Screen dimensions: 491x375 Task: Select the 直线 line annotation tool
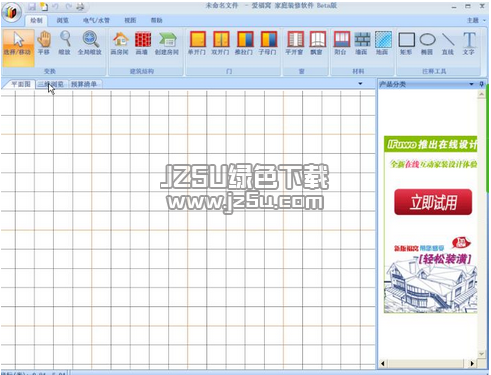click(x=448, y=43)
